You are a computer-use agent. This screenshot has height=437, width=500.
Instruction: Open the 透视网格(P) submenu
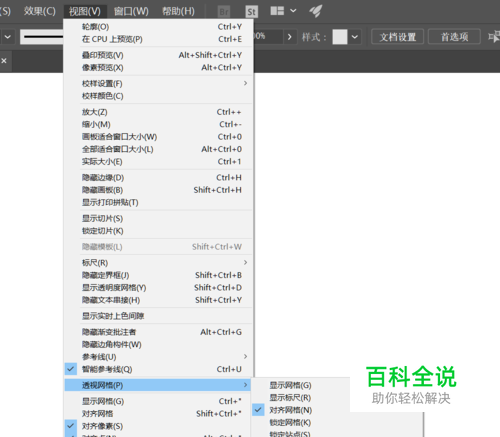click(158, 385)
